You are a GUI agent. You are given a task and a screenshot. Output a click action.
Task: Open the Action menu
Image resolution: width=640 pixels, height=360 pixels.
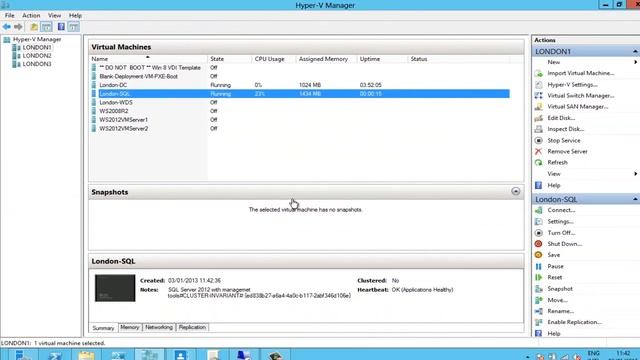(31, 16)
